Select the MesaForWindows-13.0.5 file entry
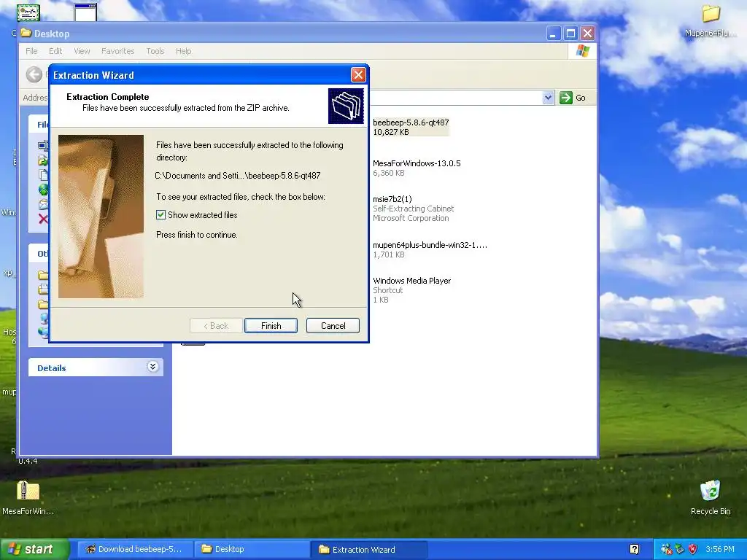The image size is (747, 560). pos(417,168)
